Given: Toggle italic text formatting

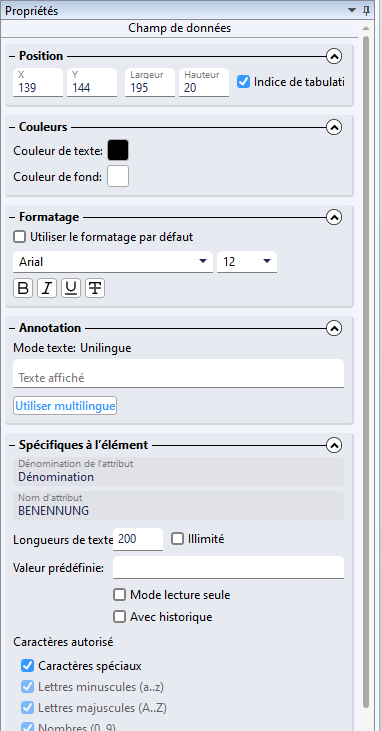Looking at the screenshot, I should coord(47,289).
